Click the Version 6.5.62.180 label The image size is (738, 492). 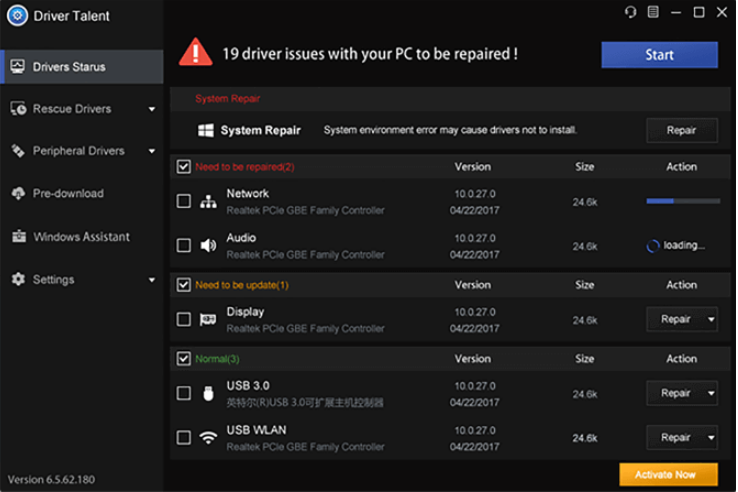pos(51,479)
